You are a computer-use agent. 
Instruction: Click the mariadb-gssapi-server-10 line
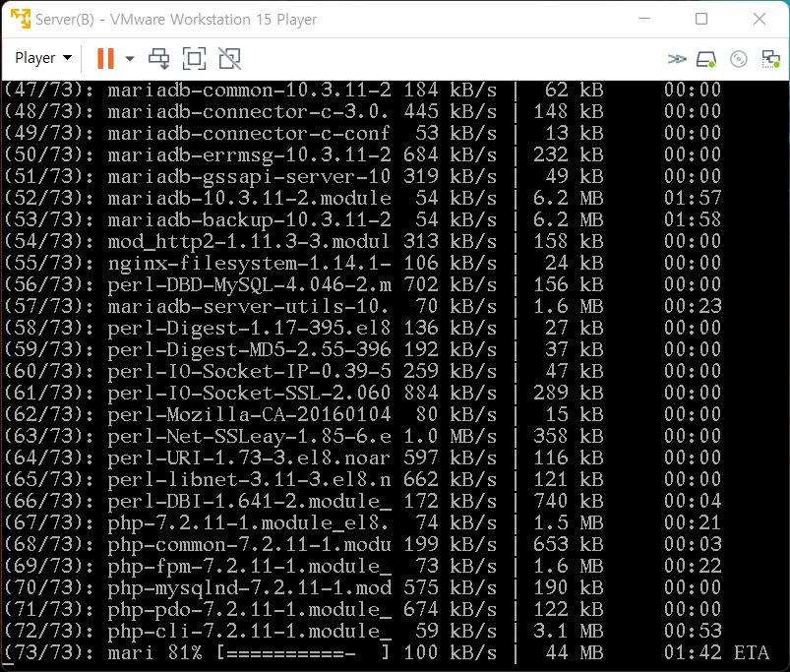pos(363,176)
